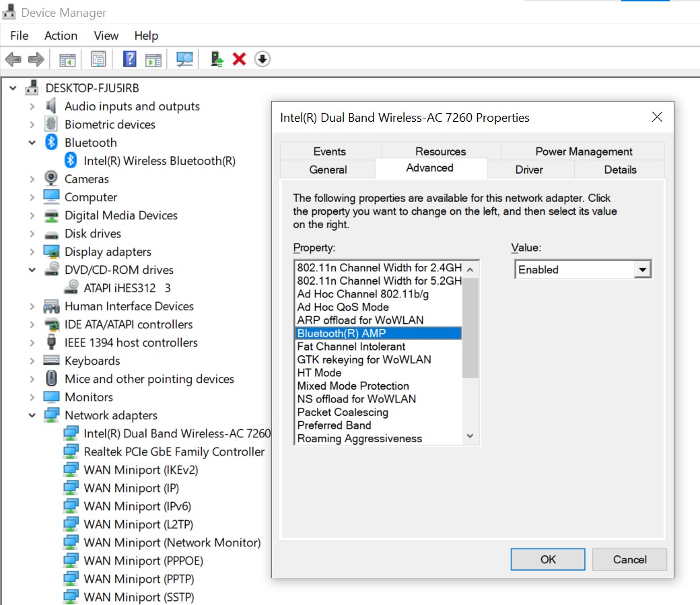Screen dimensions: 700x605
Task: Click the Keyboards category icon
Action: click(51, 360)
